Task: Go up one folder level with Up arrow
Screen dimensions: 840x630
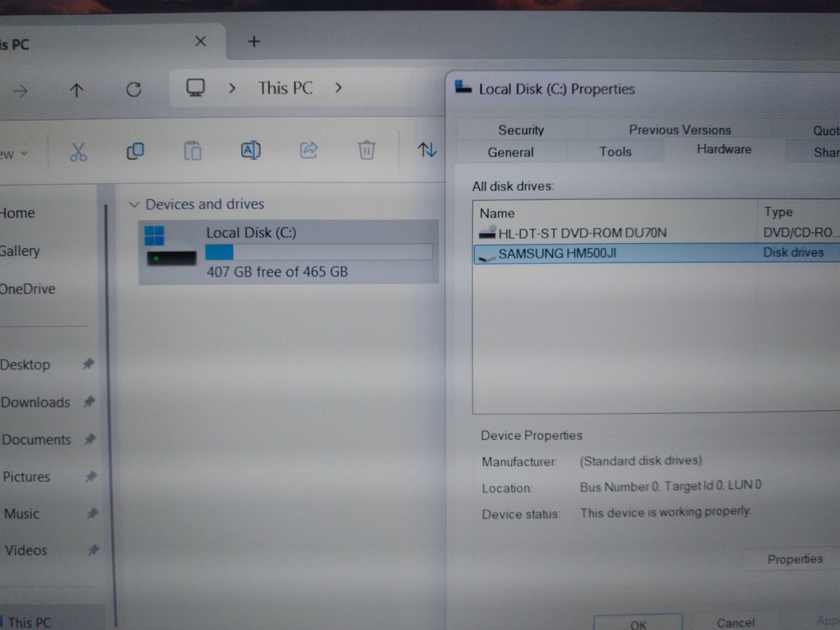Action: 77,91
